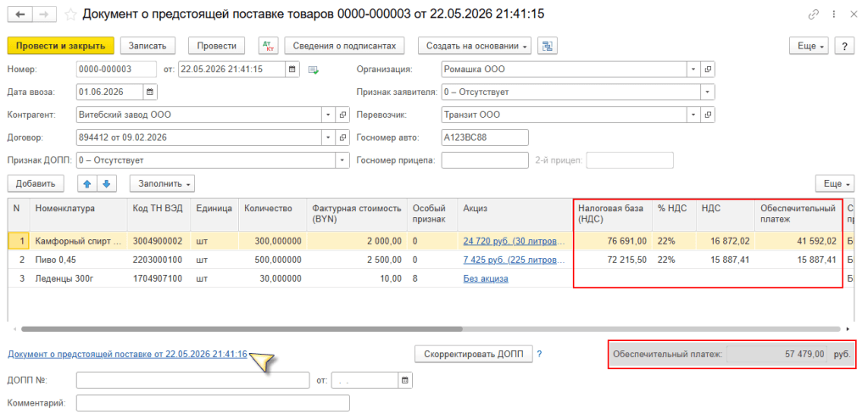Screen dimensions: 868x420
Task: Select Количество column header
Action: coord(272,215)
